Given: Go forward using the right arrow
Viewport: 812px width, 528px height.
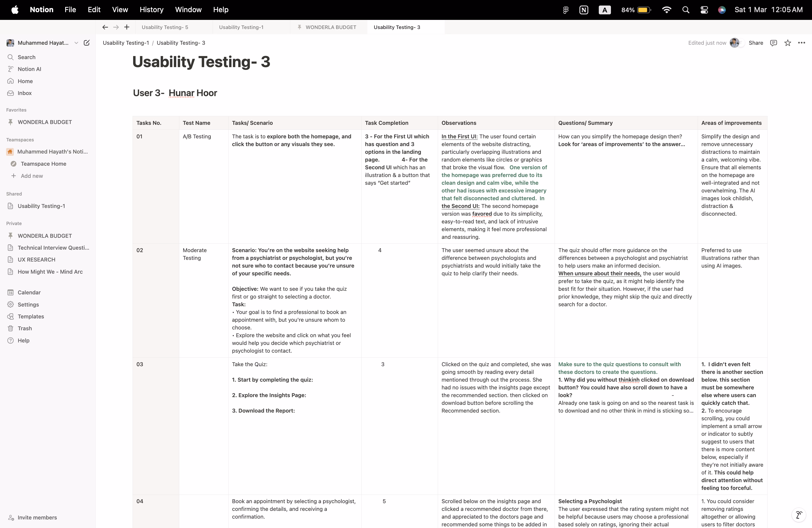Looking at the screenshot, I should click(116, 27).
